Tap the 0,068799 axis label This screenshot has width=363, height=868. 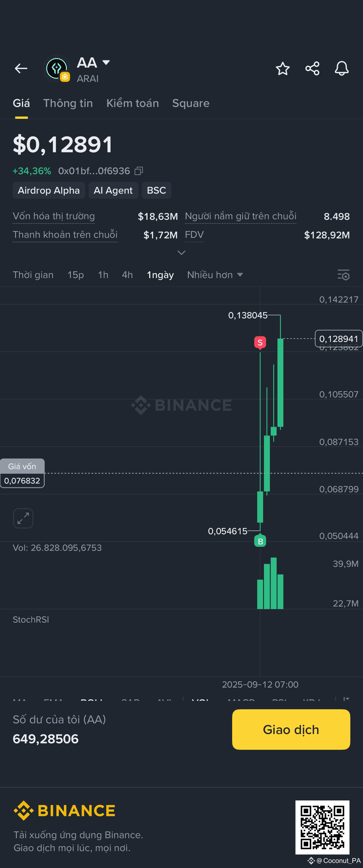pos(339,489)
